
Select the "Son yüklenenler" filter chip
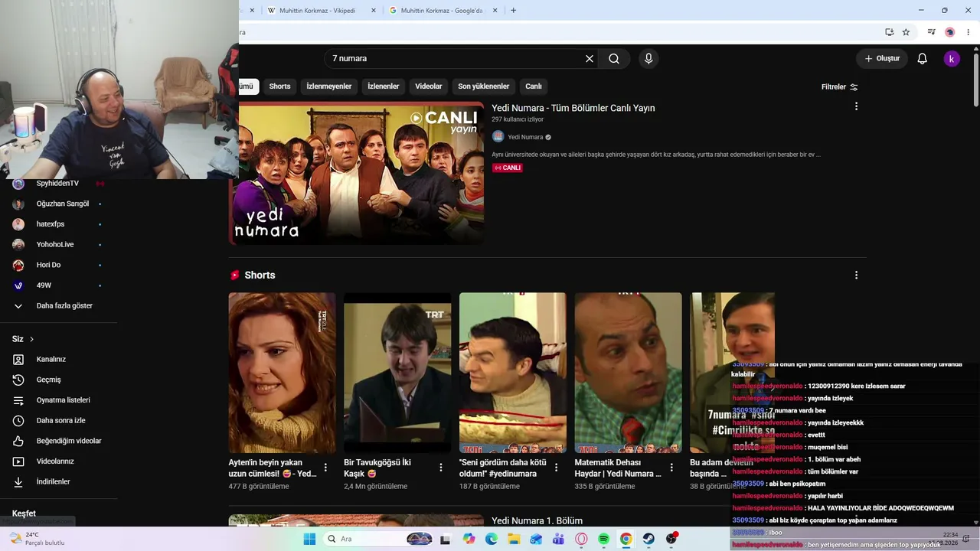click(x=484, y=86)
